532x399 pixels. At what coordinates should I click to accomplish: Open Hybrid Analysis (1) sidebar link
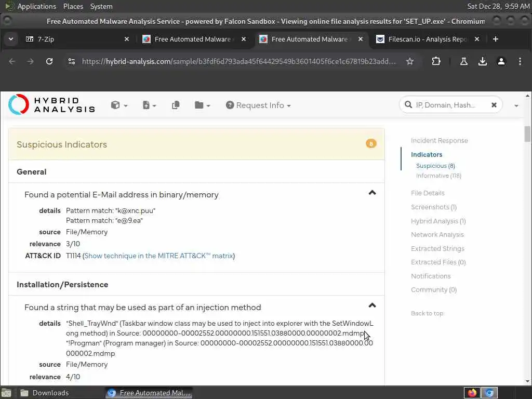[x=438, y=221]
